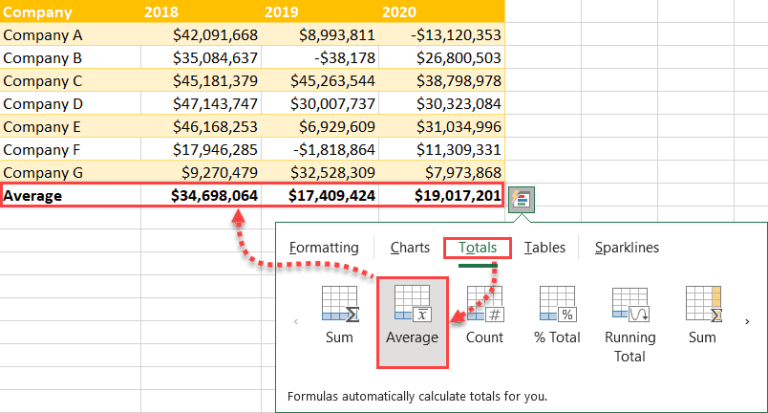Select the 2020 average $19,017,201
This screenshot has height=413, width=768.
(x=441, y=195)
